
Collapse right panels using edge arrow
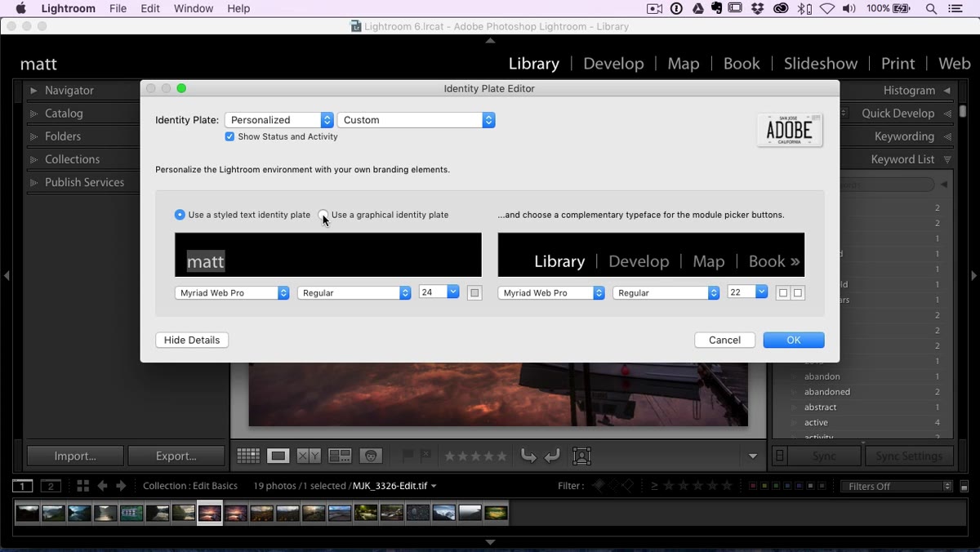[x=973, y=276]
